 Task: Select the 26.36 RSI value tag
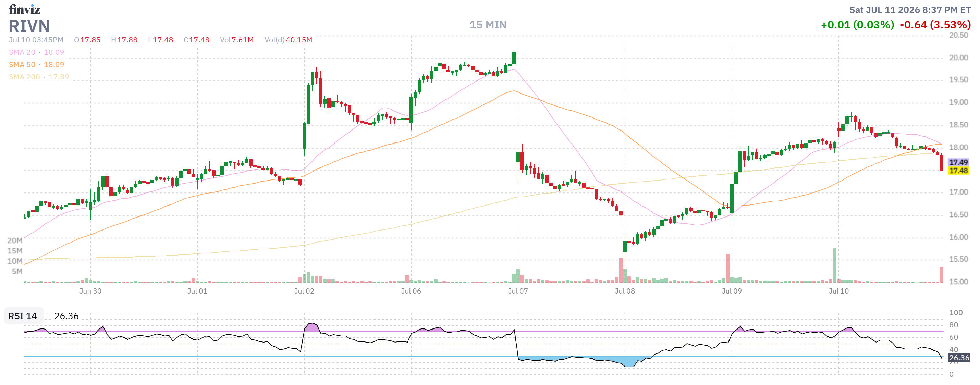pyautogui.click(x=959, y=358)
